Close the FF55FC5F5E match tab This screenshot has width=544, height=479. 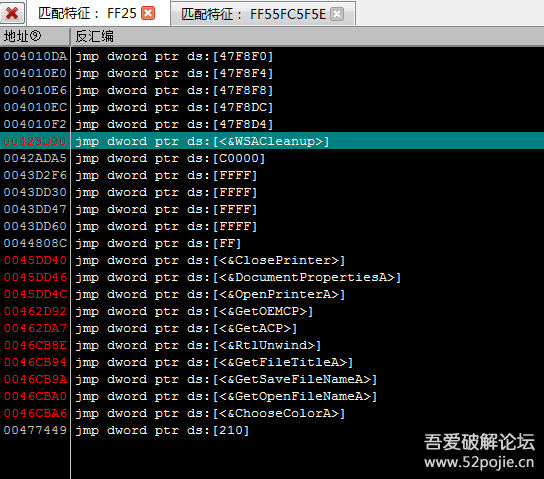tap(337, 14)
